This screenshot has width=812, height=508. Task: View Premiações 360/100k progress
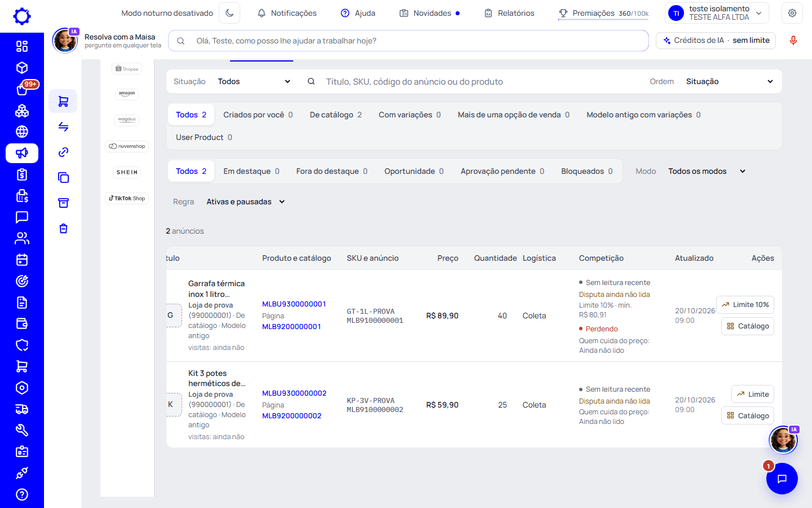point(603,13)
